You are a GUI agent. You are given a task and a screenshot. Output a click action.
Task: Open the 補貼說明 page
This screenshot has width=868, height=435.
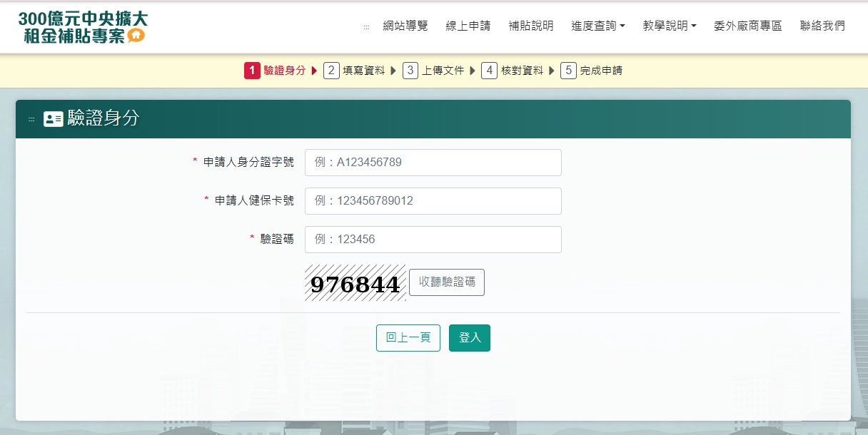531,26
